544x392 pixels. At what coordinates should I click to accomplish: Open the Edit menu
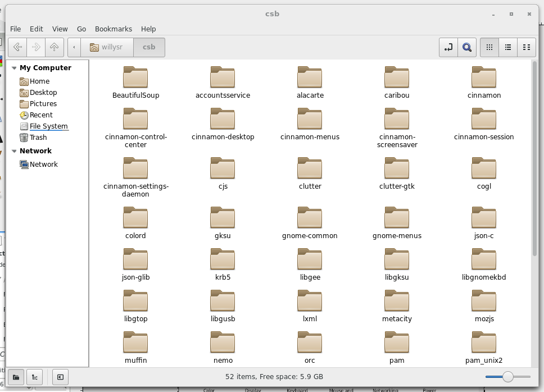click(37, 29)
